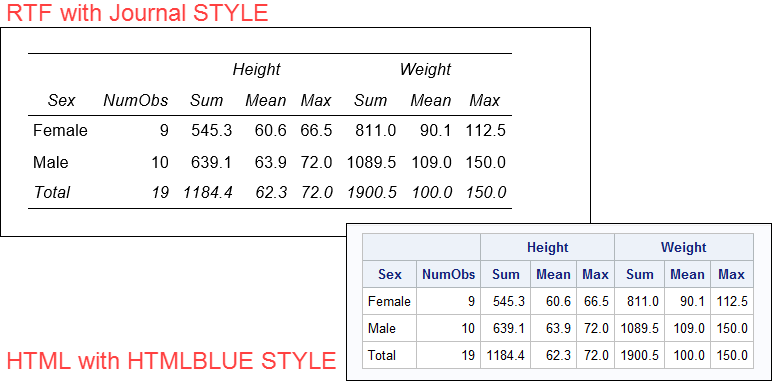This screenshot has height=381, width=772.
Task: Click the italic Height header in RTF table
Action: [x=257, y=69]
